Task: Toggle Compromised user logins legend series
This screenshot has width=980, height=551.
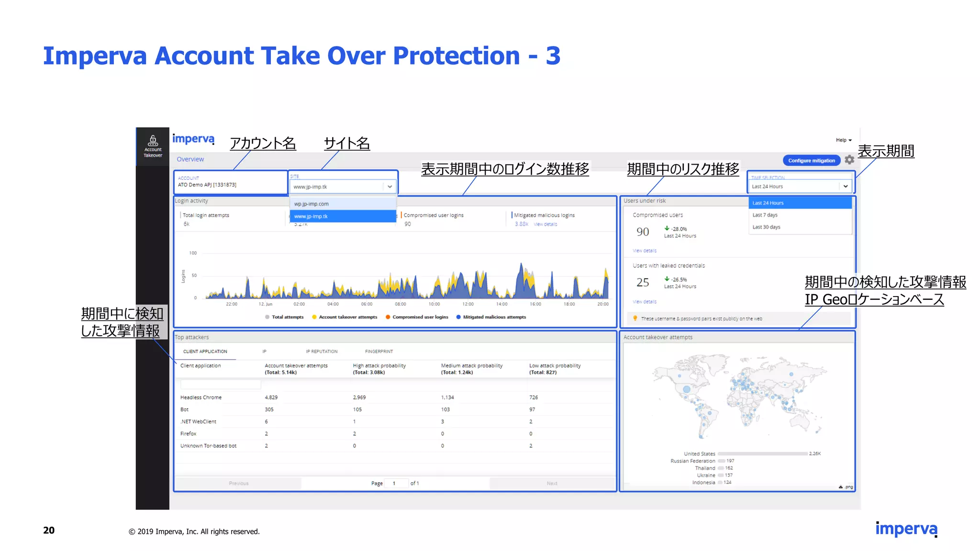Action: click(417, 317)
